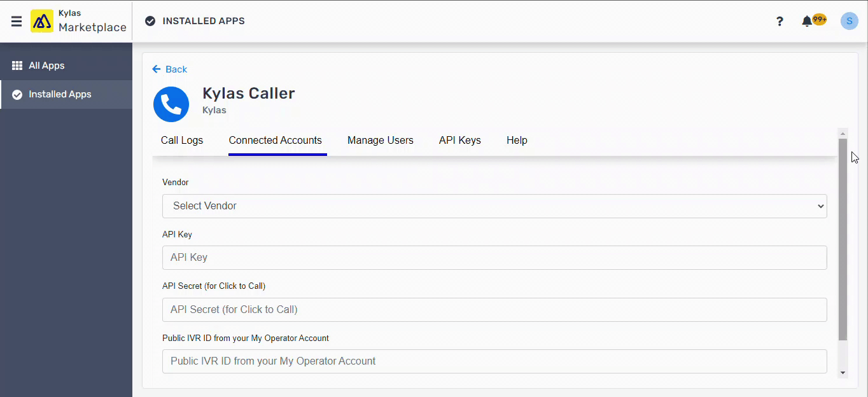Open the API Keys tab
Screen dimensions: 868x397
[x=460, y=141]
